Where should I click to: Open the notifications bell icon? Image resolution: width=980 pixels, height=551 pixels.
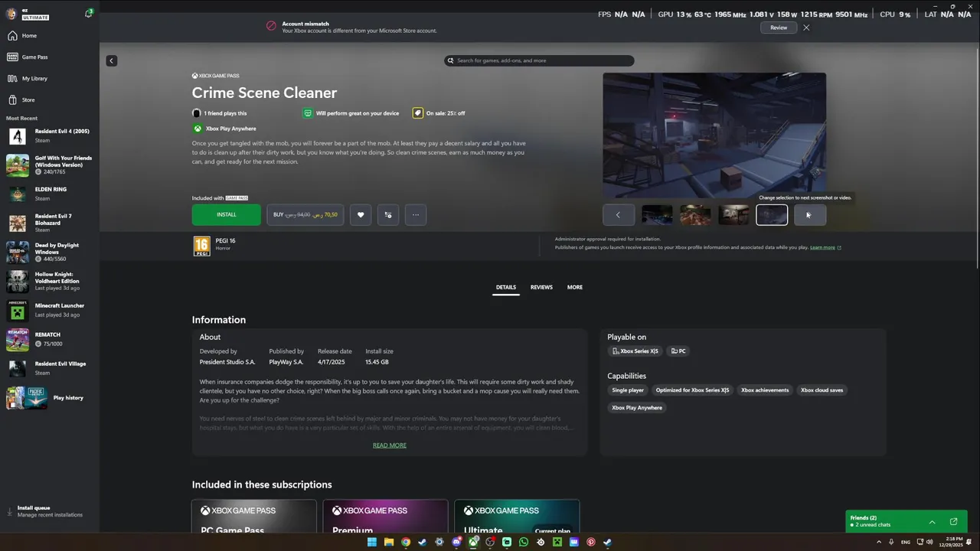[x=89, y=13]
